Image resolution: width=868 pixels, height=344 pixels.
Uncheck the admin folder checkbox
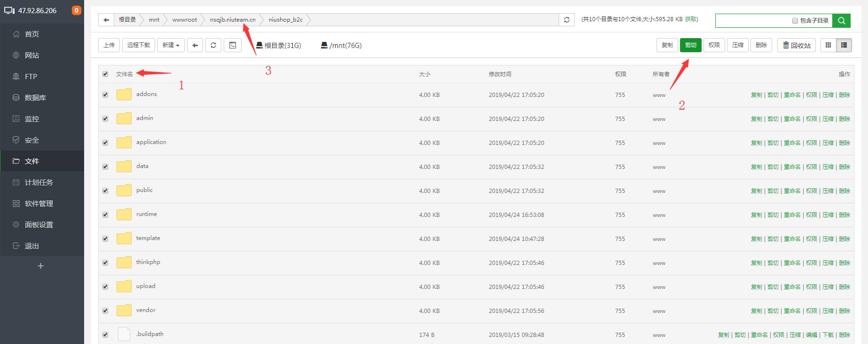(105, 119)
